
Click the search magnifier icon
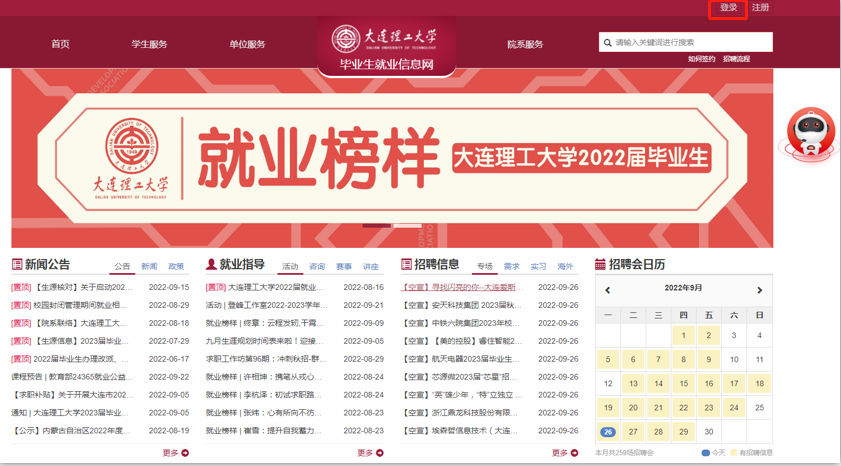607,42
